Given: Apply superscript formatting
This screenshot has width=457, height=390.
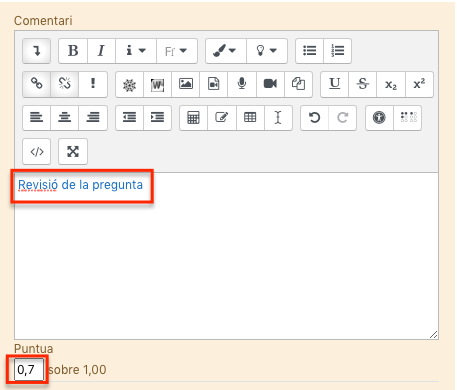Looking at the screenshot, I should [x=419, y=84].
